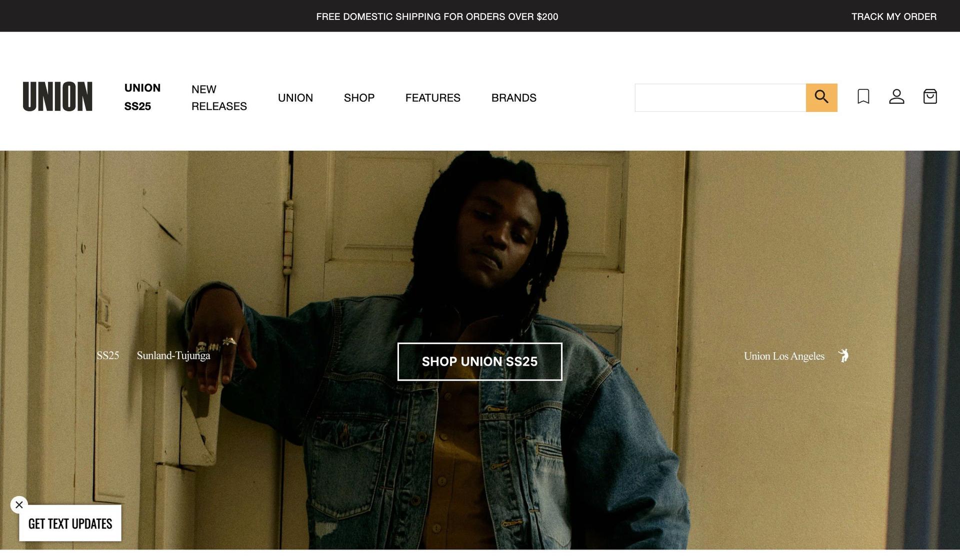Click the free domestic shipping announcement
960x560 pixels.
[437, 16]
